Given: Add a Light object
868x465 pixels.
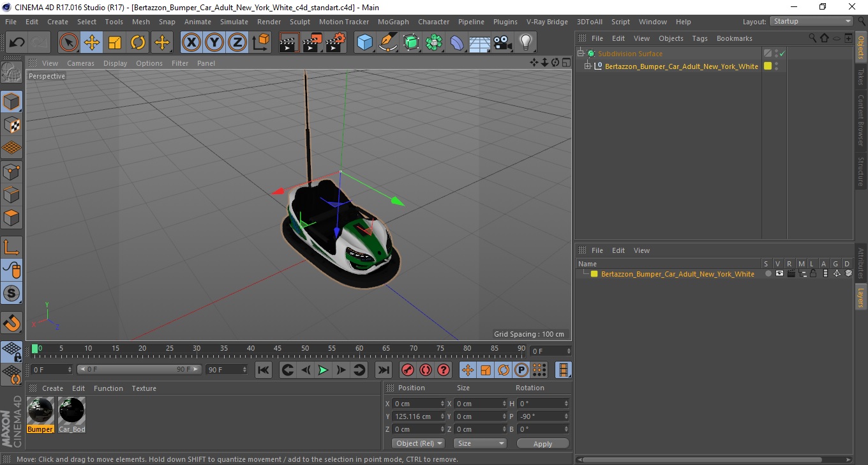Looking at the screenshot, I should [x=525, y=43].
